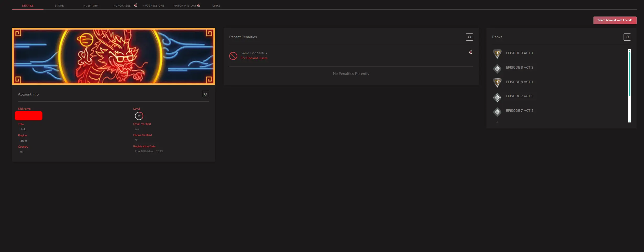The height and width of the screenshot is (252, 644).
Task: Click premium badge in Game Ban Status row
Action: [x=471, y=52]
